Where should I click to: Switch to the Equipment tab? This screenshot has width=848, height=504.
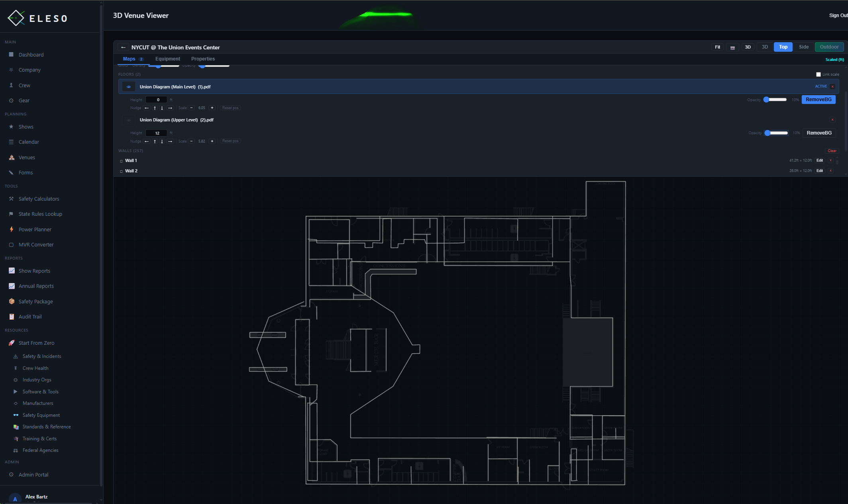tap(167, 59)
